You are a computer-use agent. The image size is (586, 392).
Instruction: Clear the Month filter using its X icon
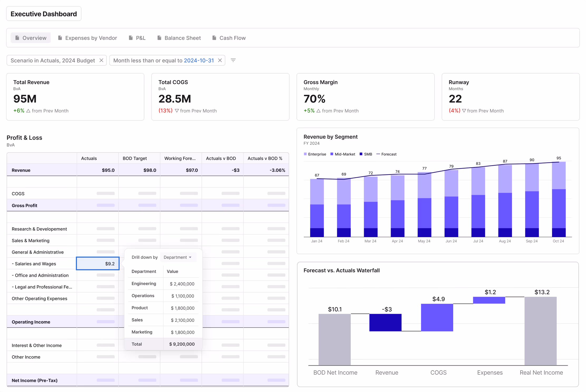220,60
